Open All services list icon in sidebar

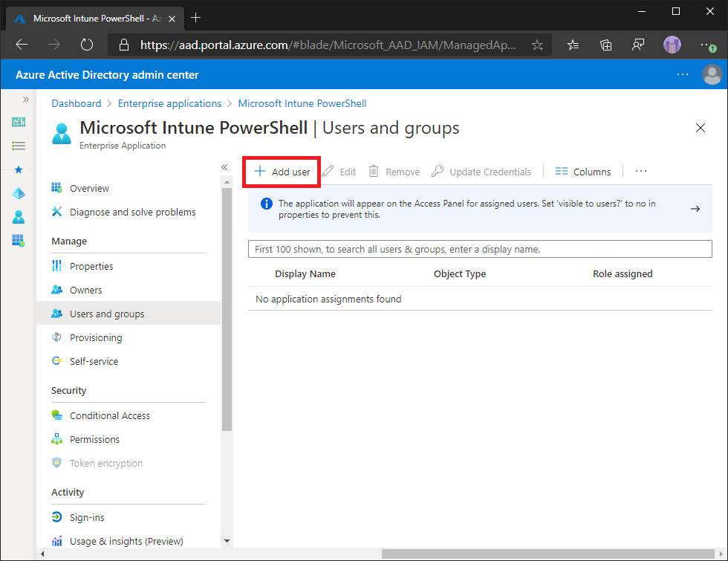coord(19,146)
